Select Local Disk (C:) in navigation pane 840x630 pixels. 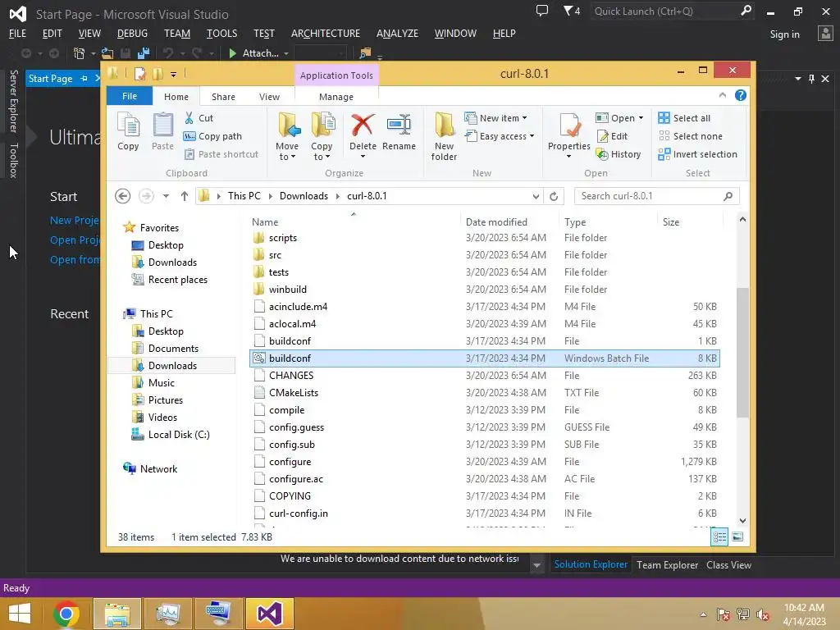(x=179, y=435)
